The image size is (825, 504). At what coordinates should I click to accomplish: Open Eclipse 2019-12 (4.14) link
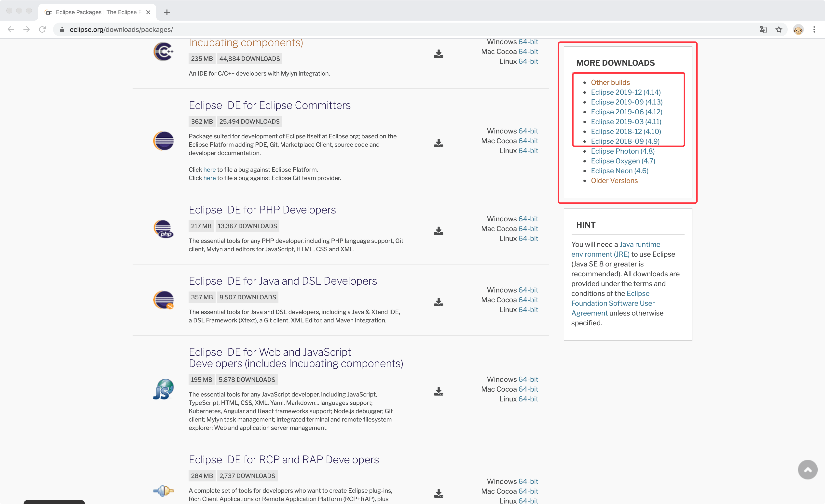click(626, 92)
